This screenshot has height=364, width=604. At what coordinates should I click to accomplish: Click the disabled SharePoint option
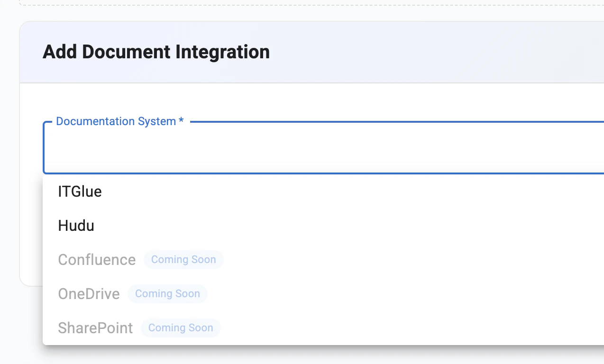tap(95, 328)
